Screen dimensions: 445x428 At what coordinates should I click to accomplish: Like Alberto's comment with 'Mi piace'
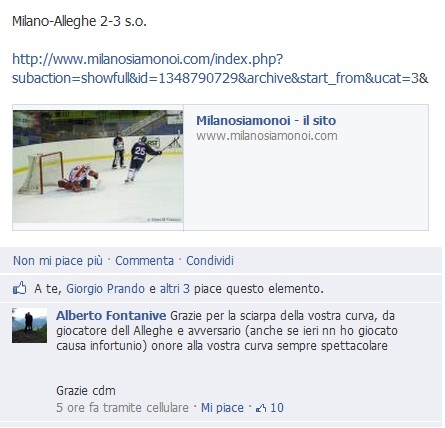click(x=222, y=408)
